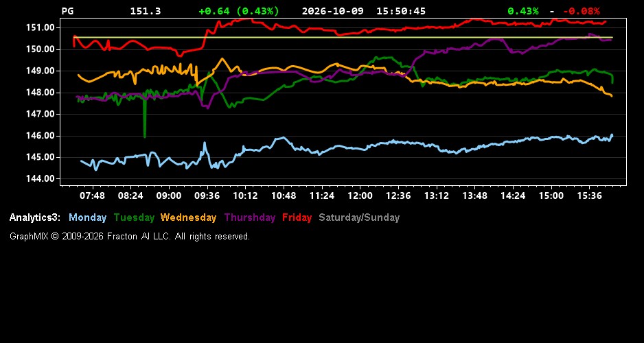This screenshot has width=644, height=343.
Task: Click the 12:00 time axis label
Action: 360,196
